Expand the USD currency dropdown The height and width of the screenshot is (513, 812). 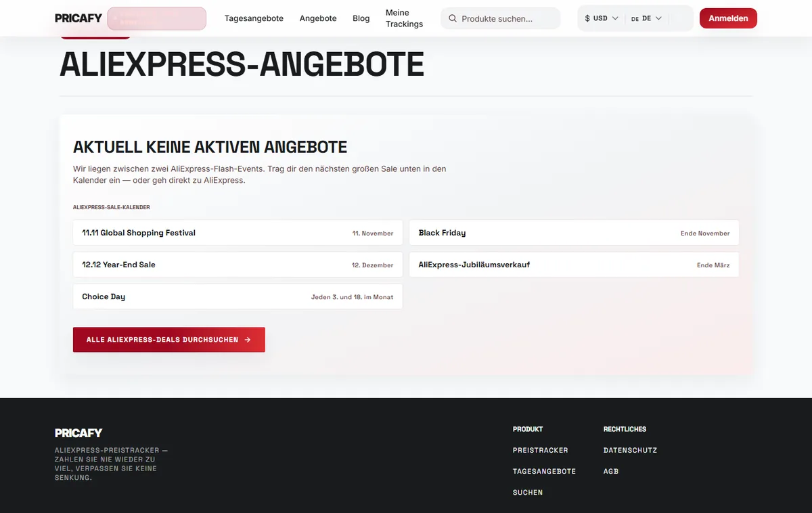(x=602, y=18)
